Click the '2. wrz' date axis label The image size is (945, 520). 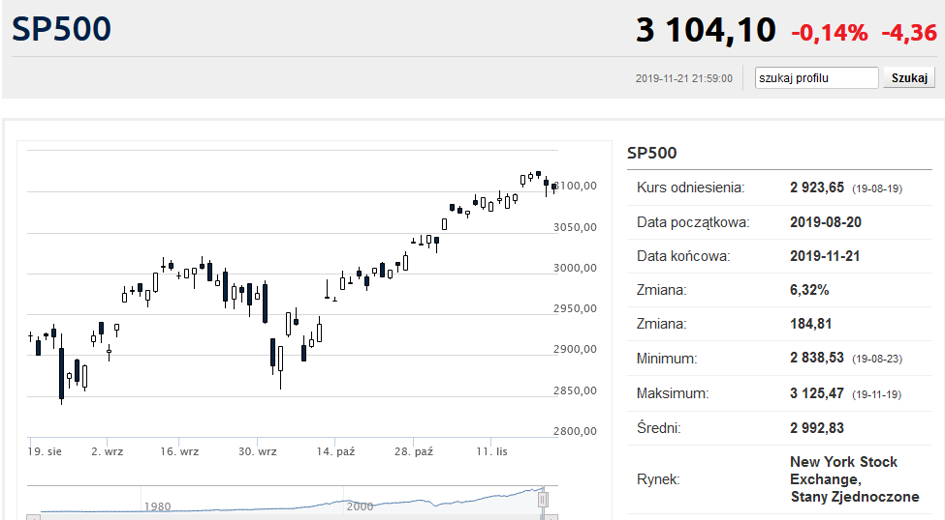point(107,451)
